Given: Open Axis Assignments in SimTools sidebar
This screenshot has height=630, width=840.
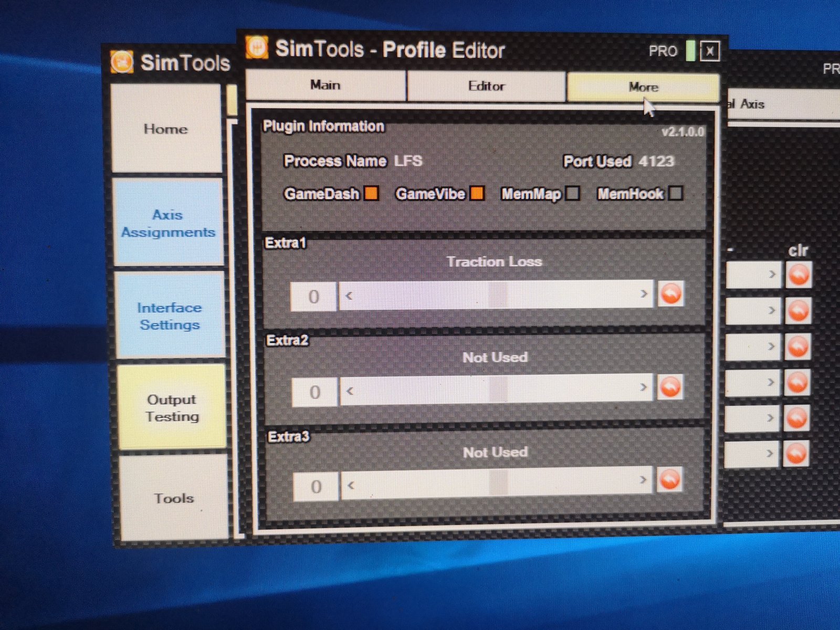Looking at the screenshot, I should [x=168, y=223].
